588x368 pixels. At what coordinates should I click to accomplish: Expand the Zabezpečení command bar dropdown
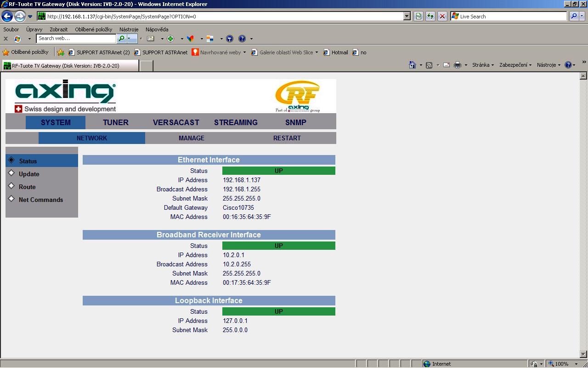tap(516, 65)
